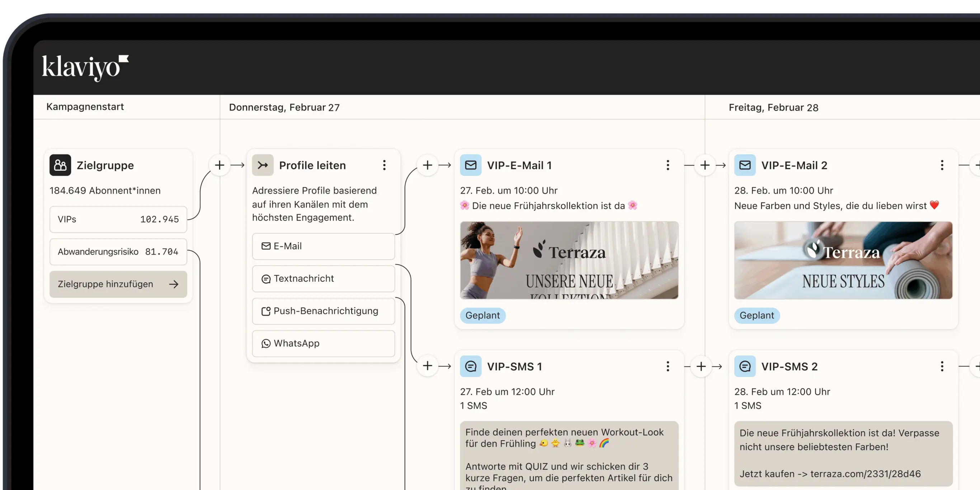
Task: Open the VIP-E-Mail 1 Terraza preview image
Action: (569, 260)
